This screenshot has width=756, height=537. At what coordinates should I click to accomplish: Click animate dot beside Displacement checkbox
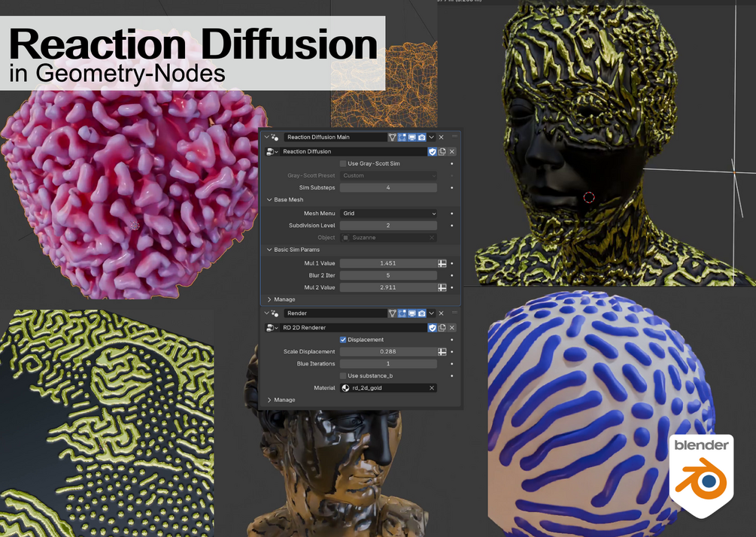[x=452, y=340]
